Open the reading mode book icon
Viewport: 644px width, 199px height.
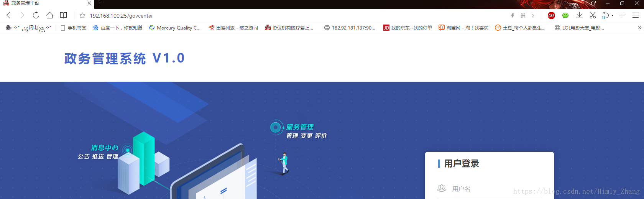(64, 15)
